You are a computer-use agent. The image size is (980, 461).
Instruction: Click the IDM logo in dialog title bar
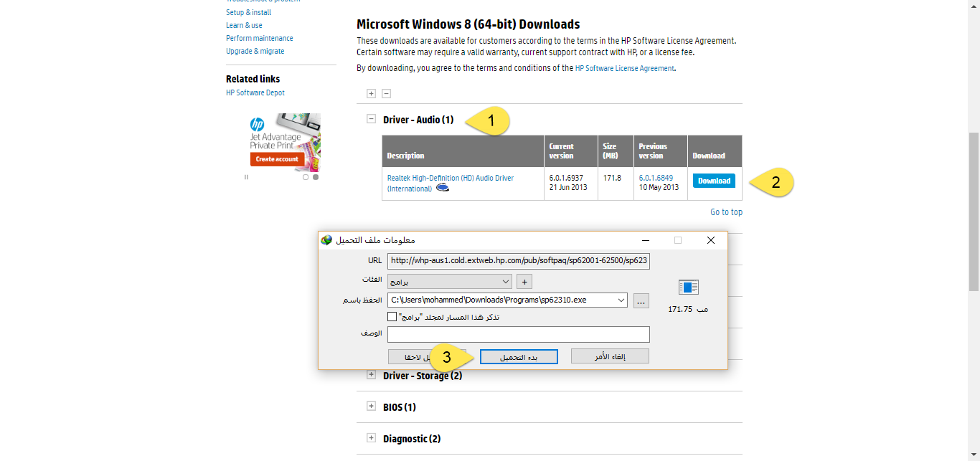click(326, 240)
